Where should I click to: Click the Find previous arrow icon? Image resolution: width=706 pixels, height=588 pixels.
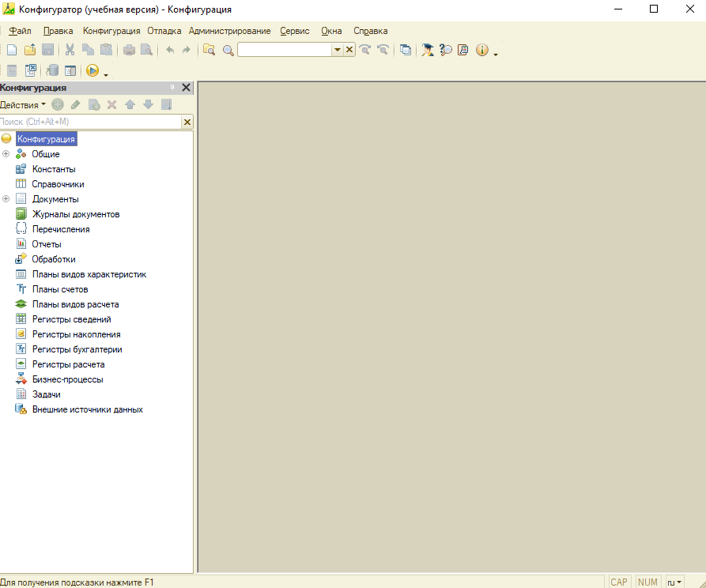[383, 50]
